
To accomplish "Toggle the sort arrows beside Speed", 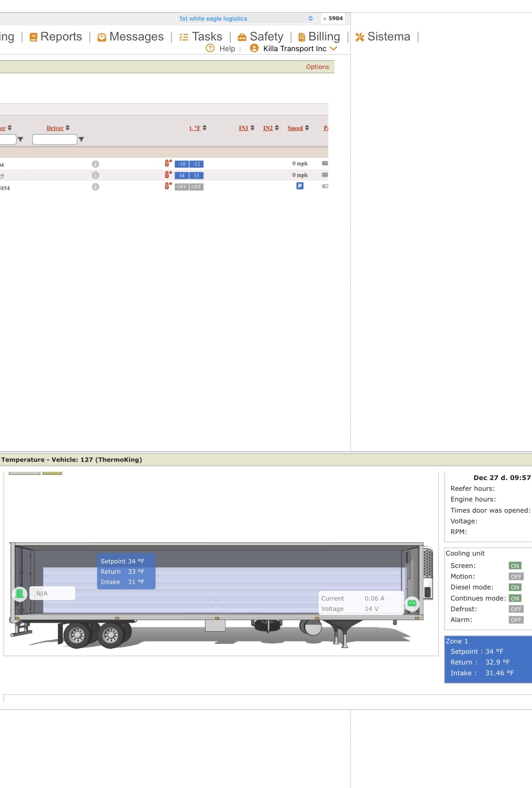I will [x=307, y=128].
